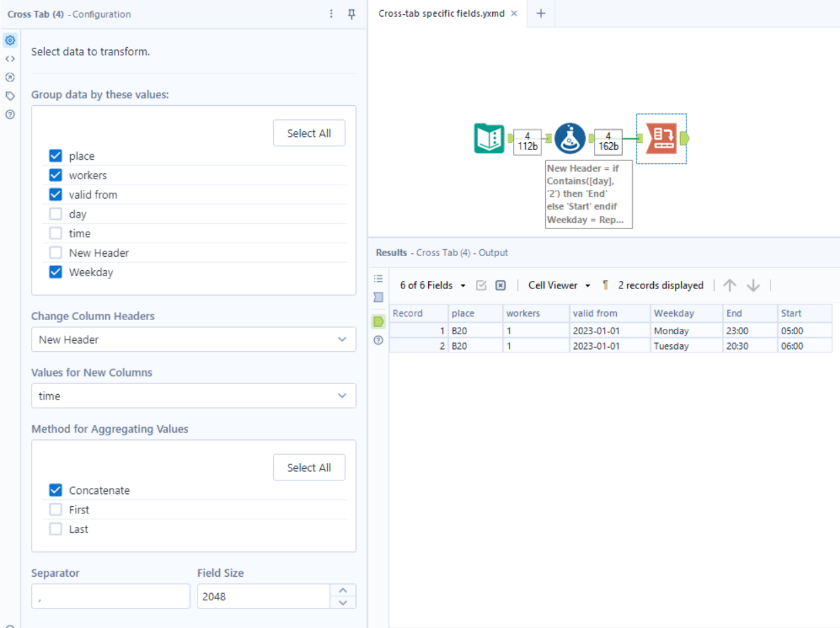Show metadata view in the Results panel
The image size is (840, 628).
(378, 296)
